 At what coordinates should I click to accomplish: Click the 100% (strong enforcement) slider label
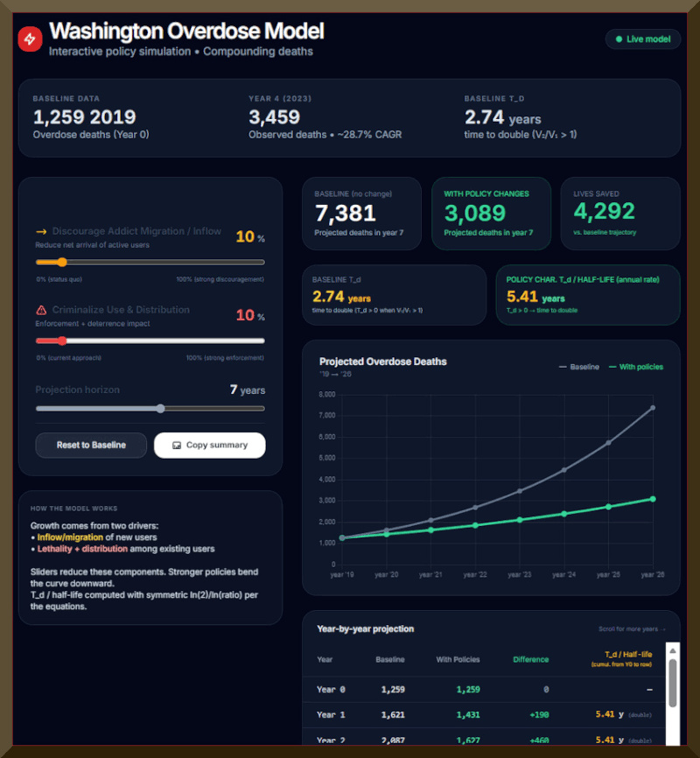point(225,358)
